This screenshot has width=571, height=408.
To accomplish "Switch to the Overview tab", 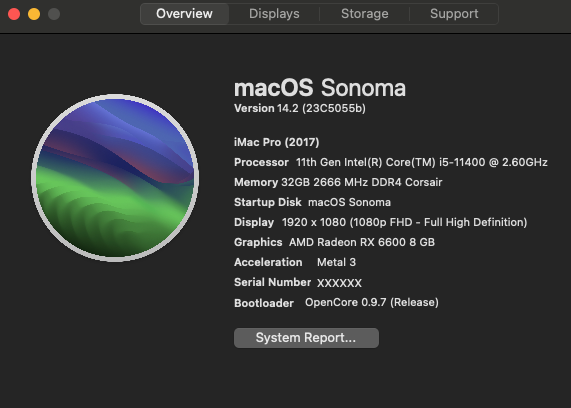I will (x=184, y=14).
